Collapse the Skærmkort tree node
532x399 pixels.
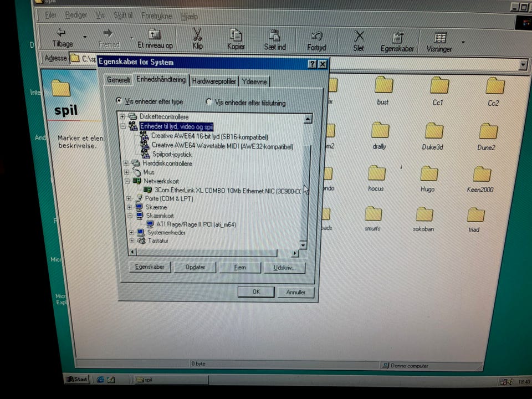click(x=130, y=216)
